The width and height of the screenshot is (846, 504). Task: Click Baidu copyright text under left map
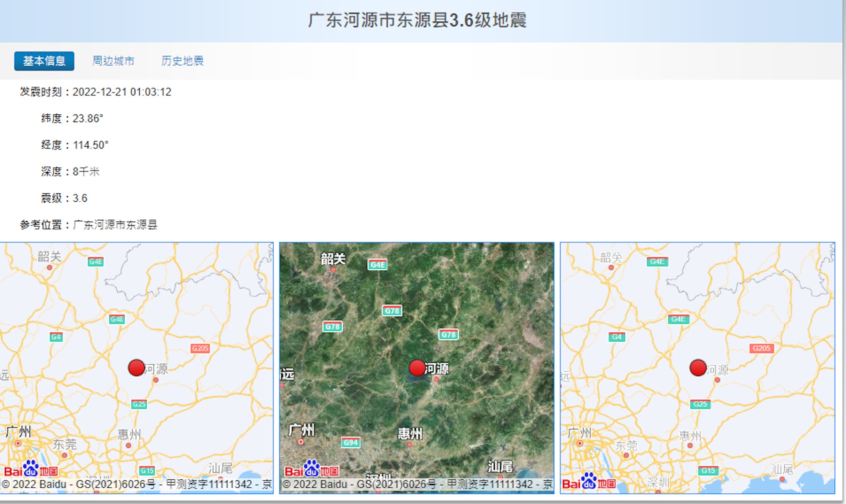(x=137, y=485)
